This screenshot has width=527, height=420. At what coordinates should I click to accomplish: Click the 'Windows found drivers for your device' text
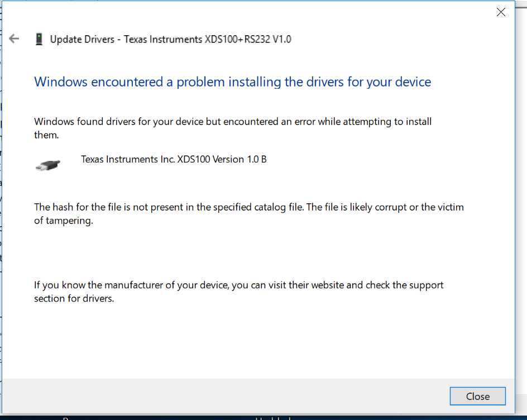tap(233, 128)
